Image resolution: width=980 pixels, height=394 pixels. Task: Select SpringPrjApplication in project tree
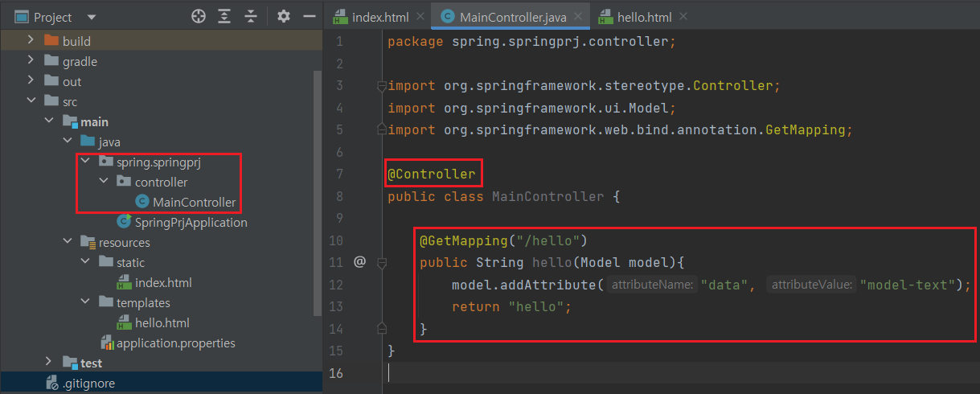(x=191, y=223)
